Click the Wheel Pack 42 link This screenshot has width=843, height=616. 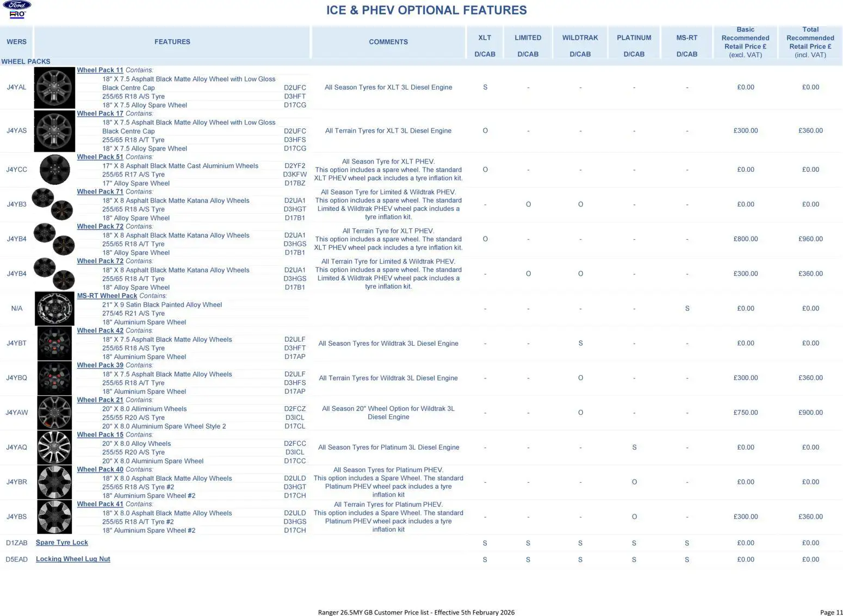click(x=100, y=331)
